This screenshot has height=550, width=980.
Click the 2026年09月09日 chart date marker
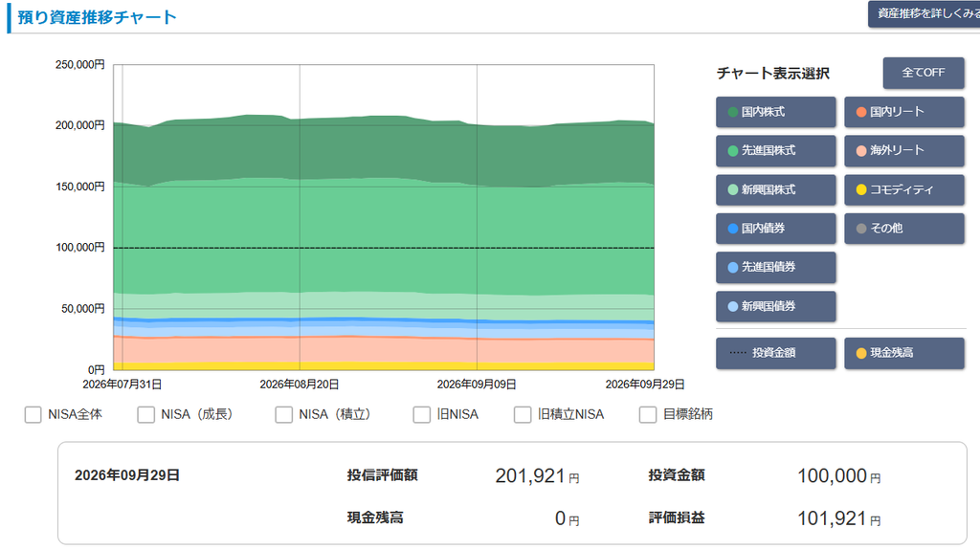[x=477, y=385]
